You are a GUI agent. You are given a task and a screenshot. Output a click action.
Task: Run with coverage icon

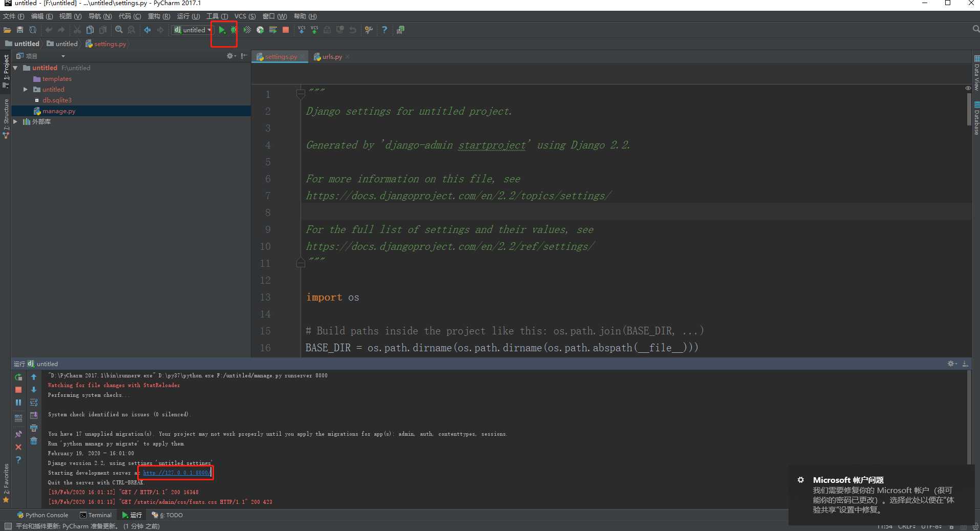pyautogui.click(x=247, y=30)
